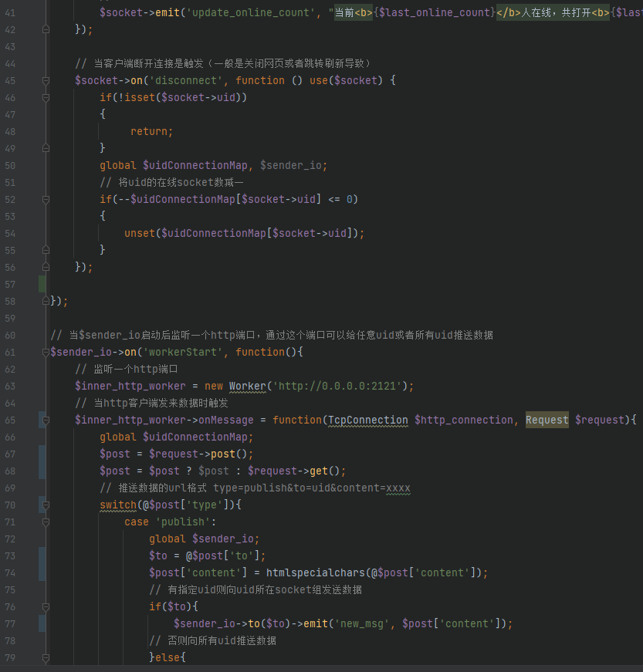643x672 pixels.
Task: Click the emit call on line 41
Action: tap(168, 13)
